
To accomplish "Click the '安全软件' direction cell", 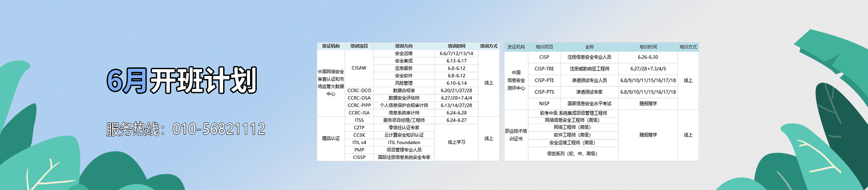I will [x=404, y=76].
